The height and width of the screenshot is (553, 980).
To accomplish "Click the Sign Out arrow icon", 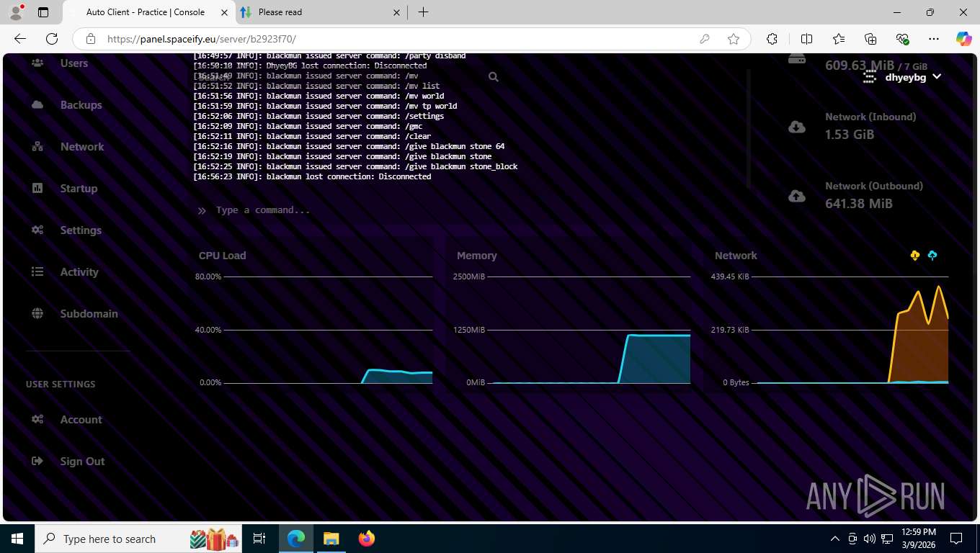I will (37, 462).
